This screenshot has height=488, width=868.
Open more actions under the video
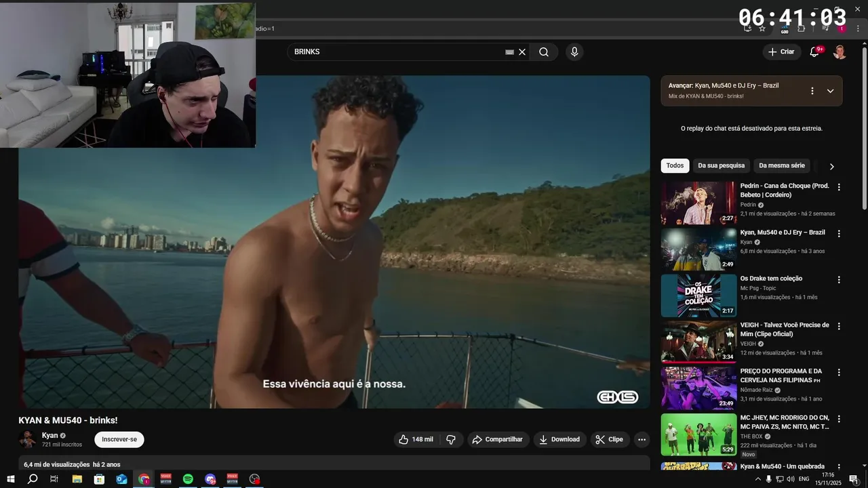coord(642,439)
